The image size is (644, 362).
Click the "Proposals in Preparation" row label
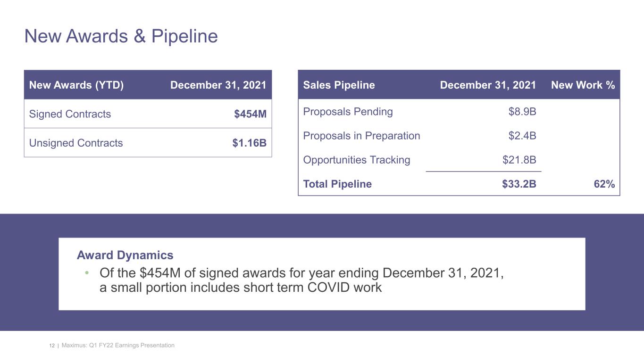point(361,136)
